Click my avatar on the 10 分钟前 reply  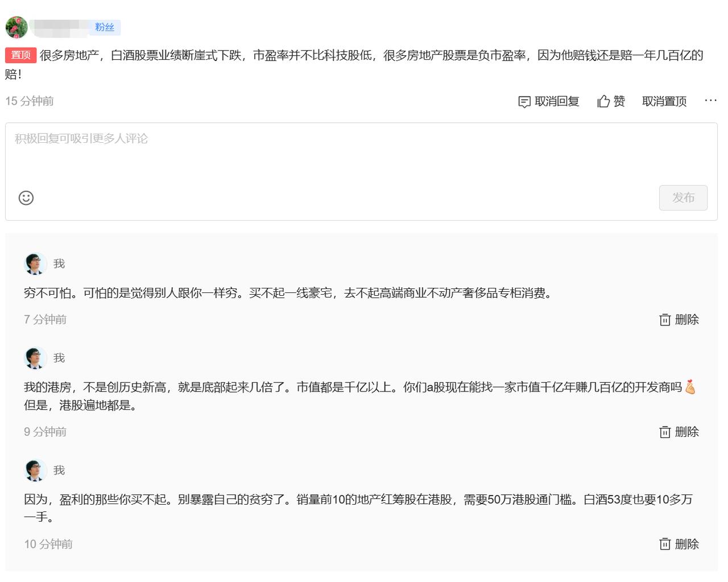[35, 470]
